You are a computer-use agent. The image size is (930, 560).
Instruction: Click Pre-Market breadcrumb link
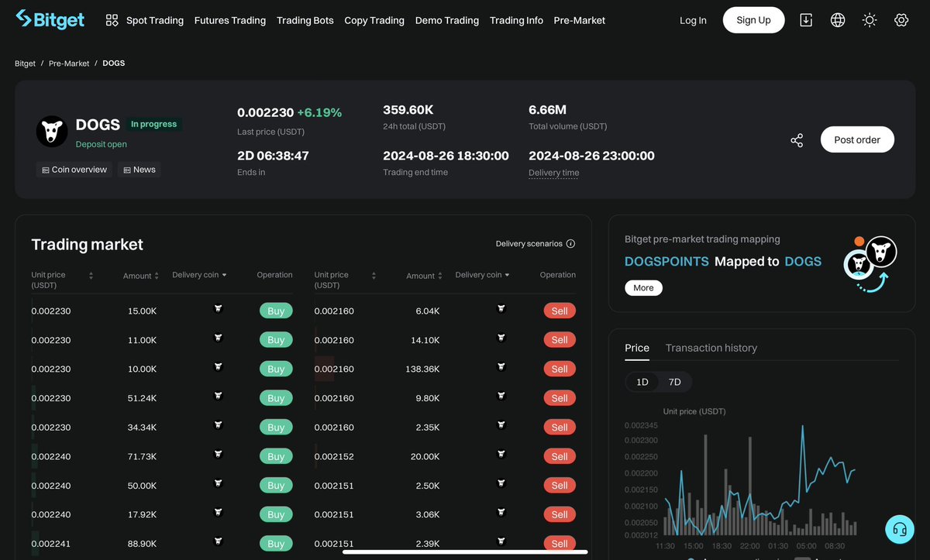[69, 64]
